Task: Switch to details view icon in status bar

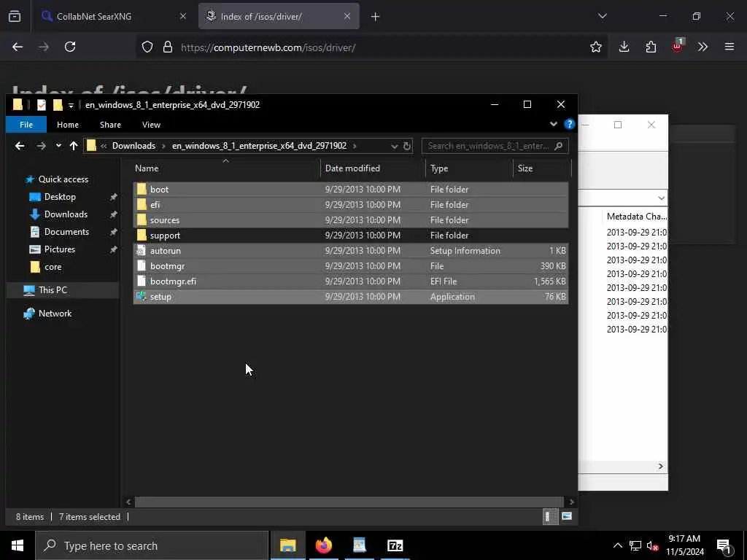Action: (549, 516)
